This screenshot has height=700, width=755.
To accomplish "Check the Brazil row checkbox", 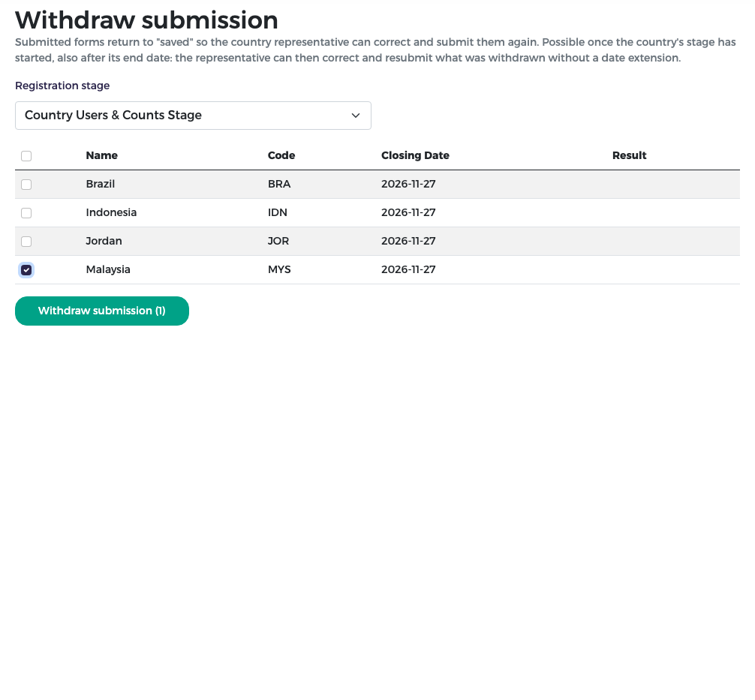I will point(26,185).
